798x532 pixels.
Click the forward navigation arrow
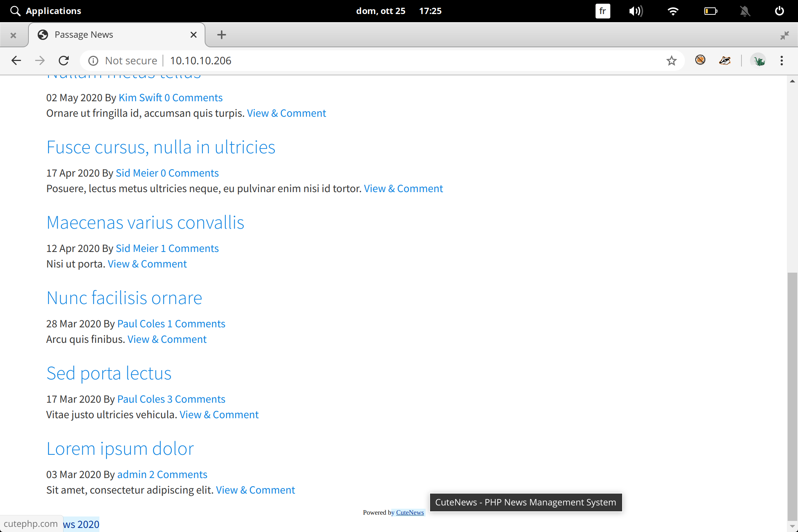pos(40,60)
